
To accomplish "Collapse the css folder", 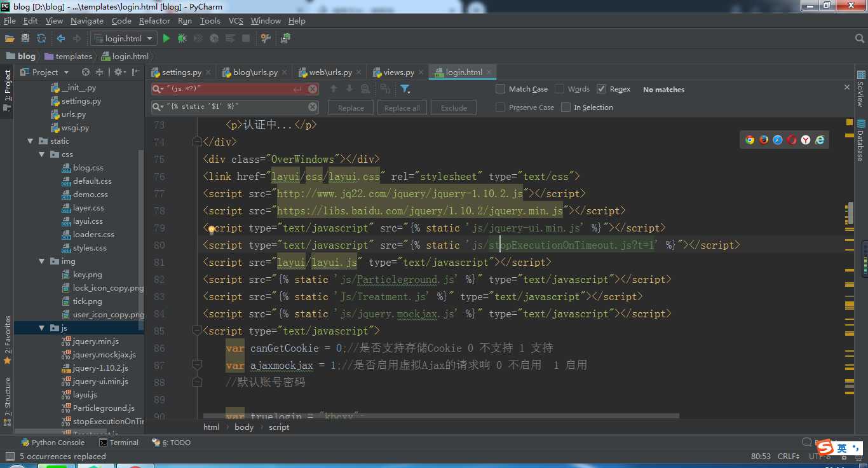I will [42, 155].
